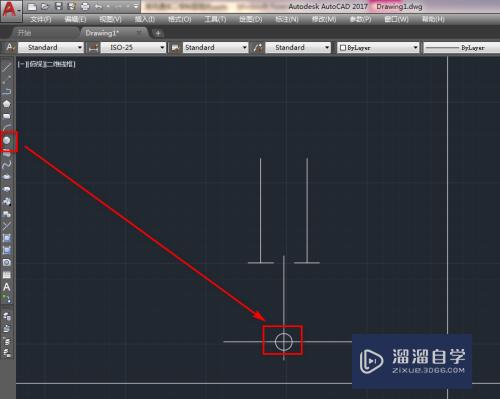Open the 帮助(H) menu
The height and width of the screenshot is (399, 500).
click(433, 19)
